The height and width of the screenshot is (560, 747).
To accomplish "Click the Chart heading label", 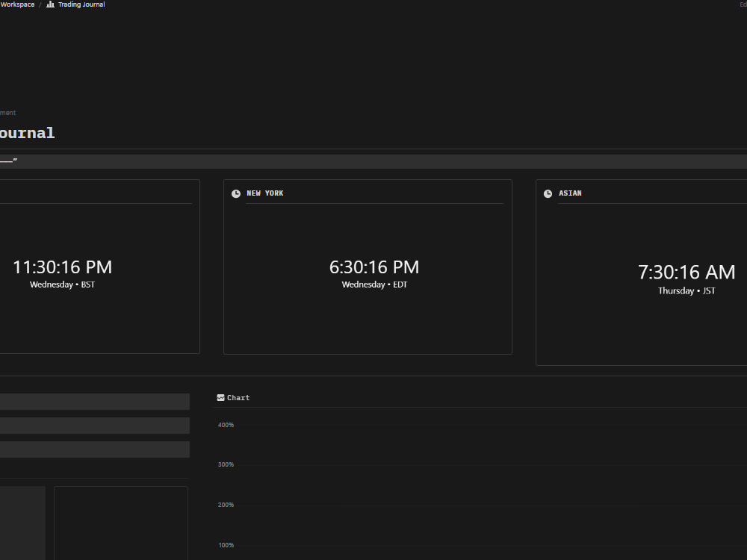I will point(238,398).
